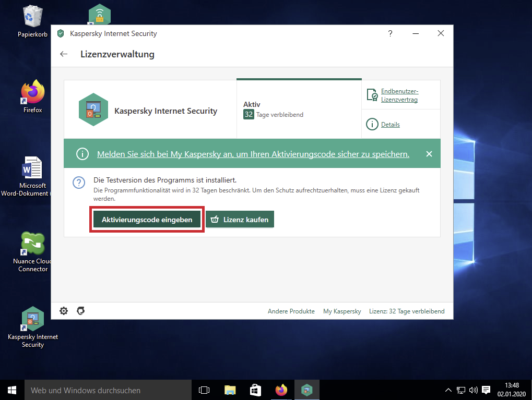532x400 pixels.
Task: Select Firefox desktop shortcut
Action: pos(33,96)
